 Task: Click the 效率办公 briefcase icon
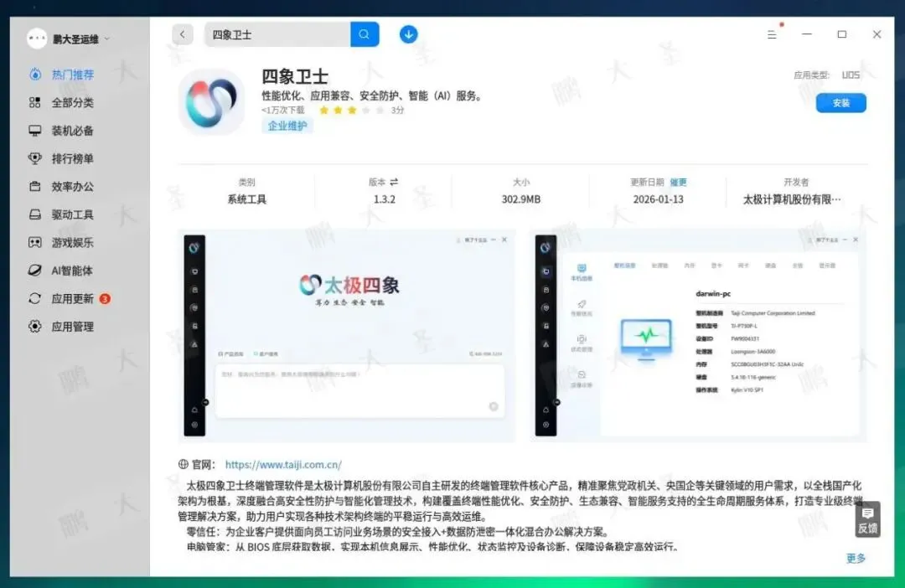coord(35,187)
